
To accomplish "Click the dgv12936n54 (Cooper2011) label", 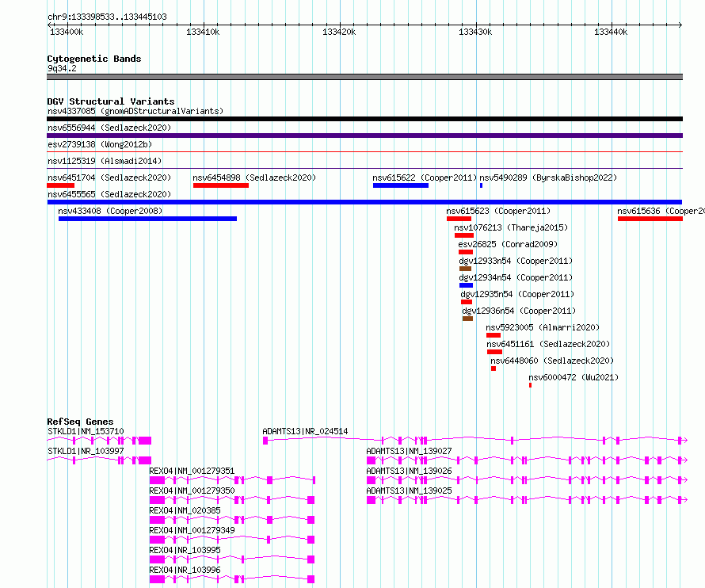I will (x=519, y=311).
